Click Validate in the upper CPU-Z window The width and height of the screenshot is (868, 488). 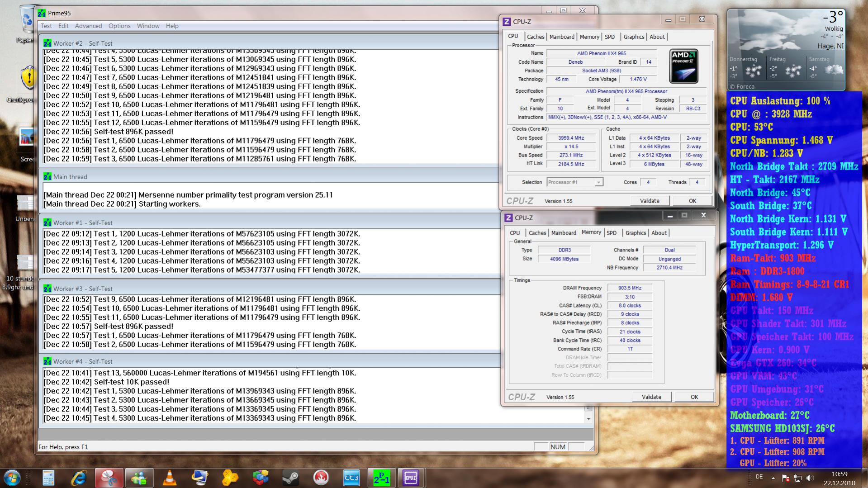tap(650, 201)
